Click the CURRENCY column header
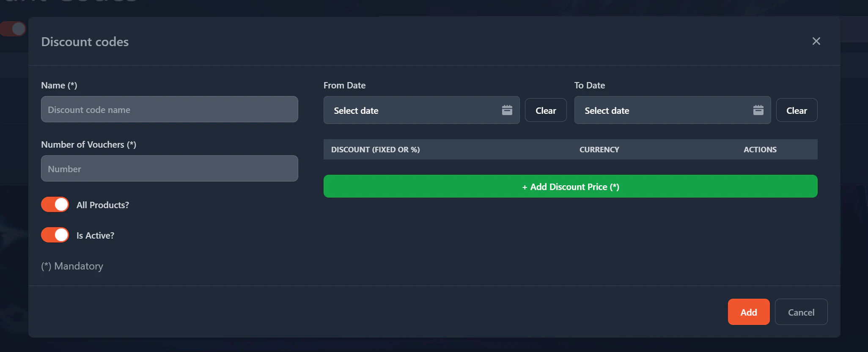 (x=599, y=149)
